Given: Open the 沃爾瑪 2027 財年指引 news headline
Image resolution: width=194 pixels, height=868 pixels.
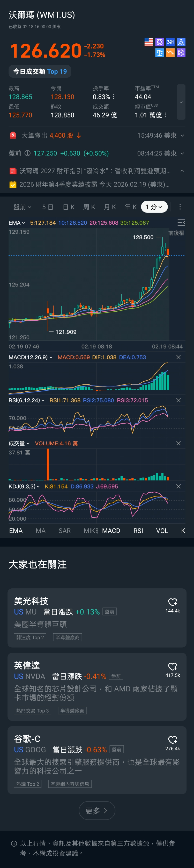Looking at the screenshot, I should pos(95,171).
